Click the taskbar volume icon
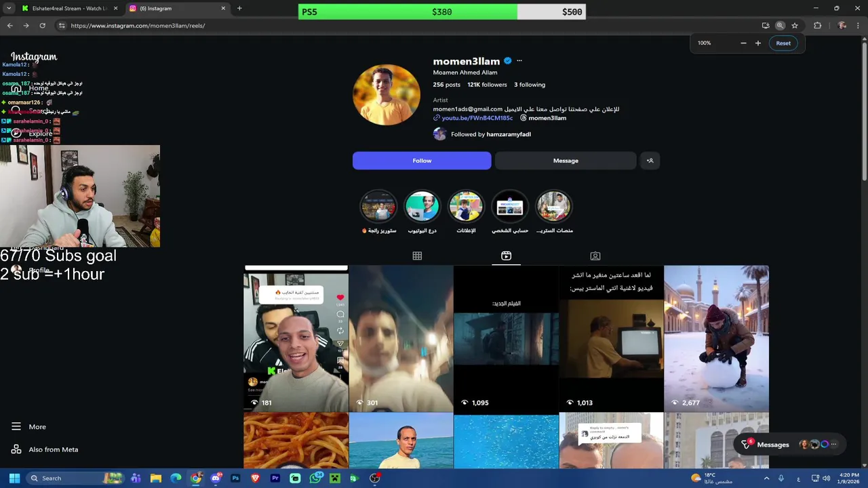Screen dimensions: 868x488 826,479
